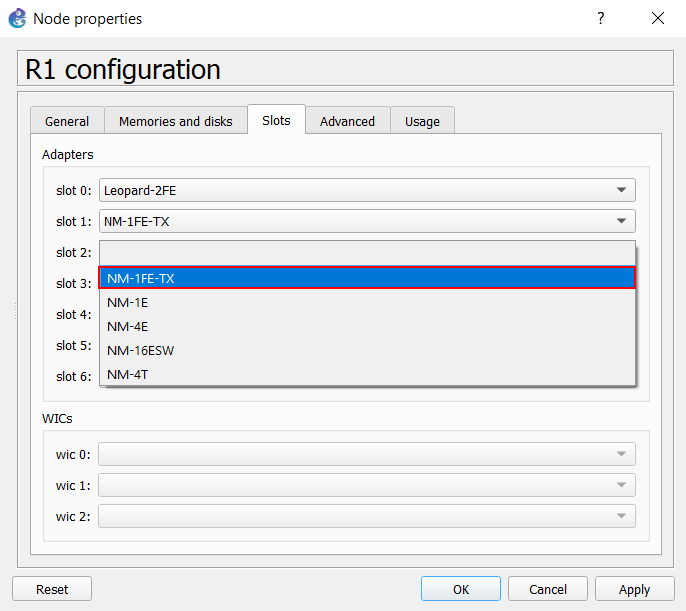Confirm with the OK button
Viewport: 686px width, 611px height.
pyautogui.click(x=461, y=589)
